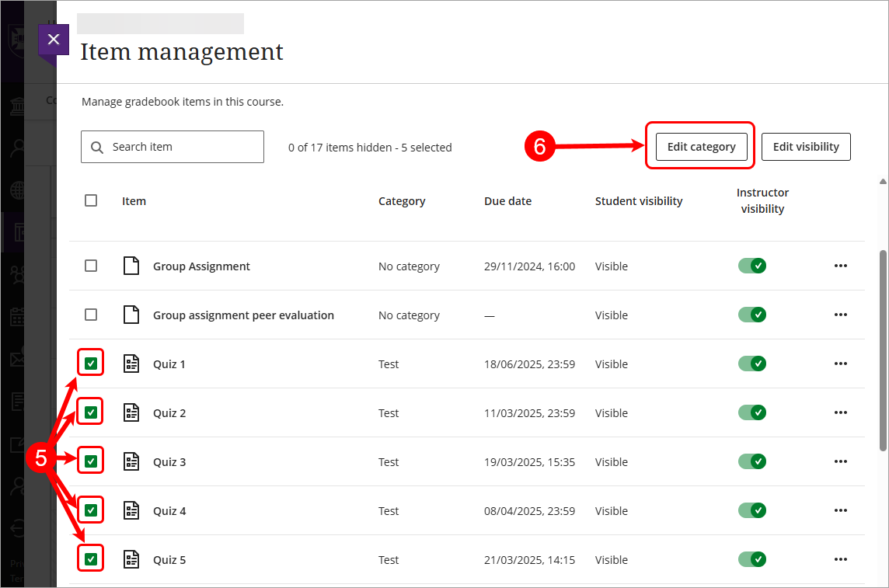Open more options menu for Quiz 2
This screenshot has width=889, height=588.
tap(840, 412)
